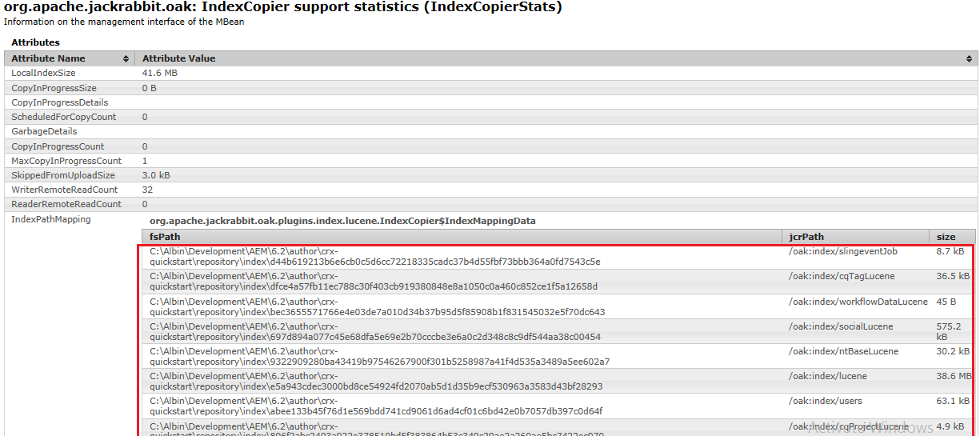Click the 3.0 kB value

156,175
